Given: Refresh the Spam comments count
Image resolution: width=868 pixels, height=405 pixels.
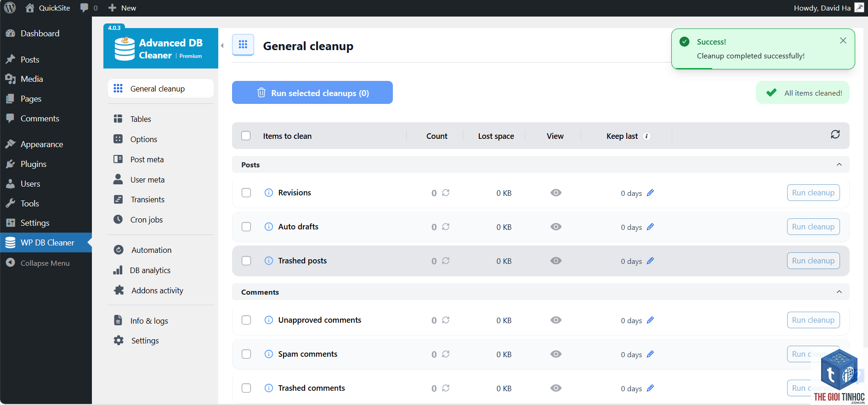Looking at the screenshot, I should pos(446,354).
